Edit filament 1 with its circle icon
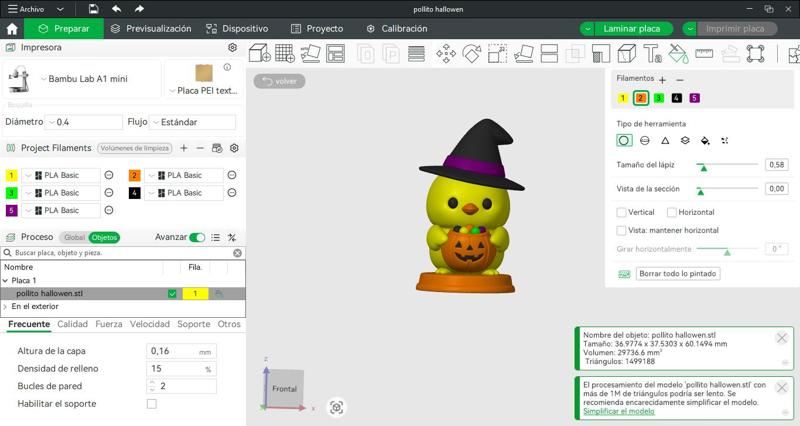Viewport: 800px width, 426px height. (x=109, y=175)
